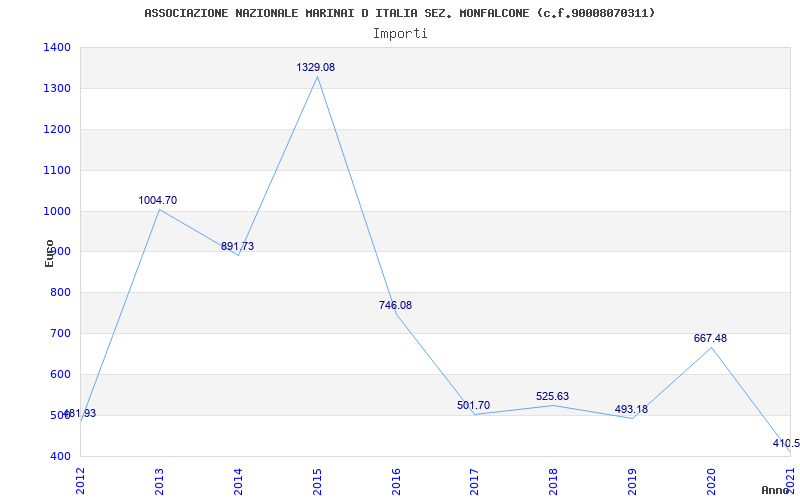Click the 1300 y-axis tick label

[58, 89]
